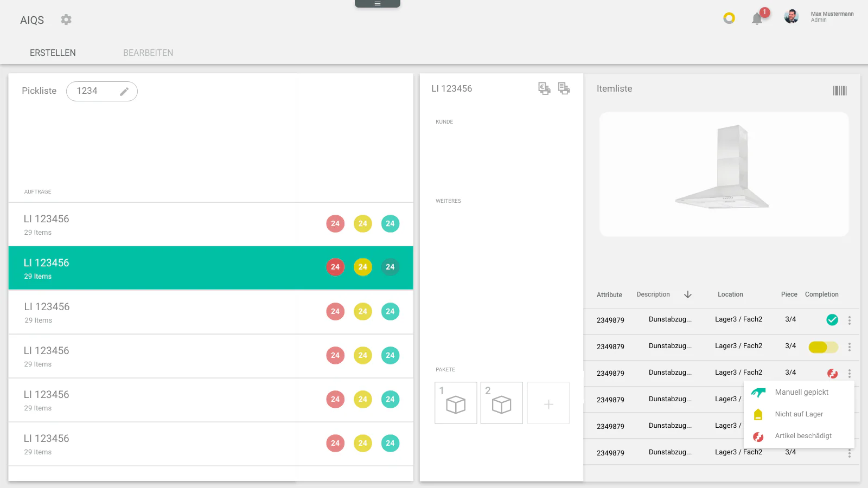Expand the top drawer handle with hamburger lines
This screenshot has height=488, width=868.
378,4
